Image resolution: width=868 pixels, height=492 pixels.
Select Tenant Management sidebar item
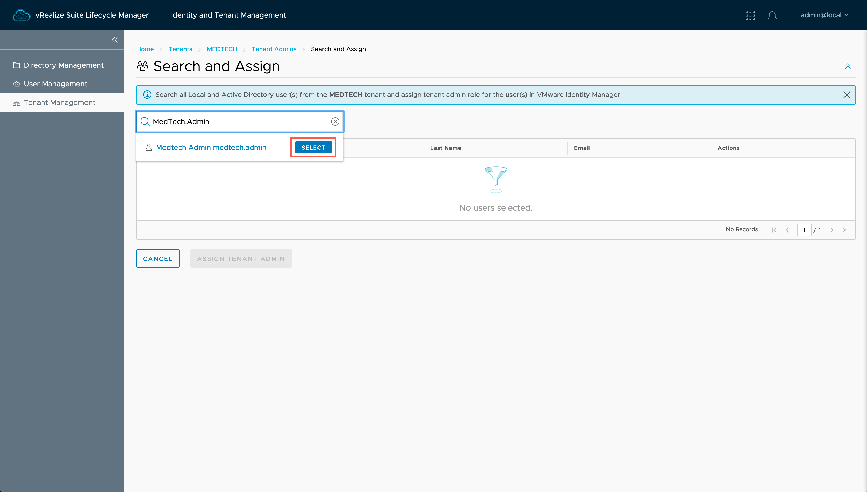(59, 102)
